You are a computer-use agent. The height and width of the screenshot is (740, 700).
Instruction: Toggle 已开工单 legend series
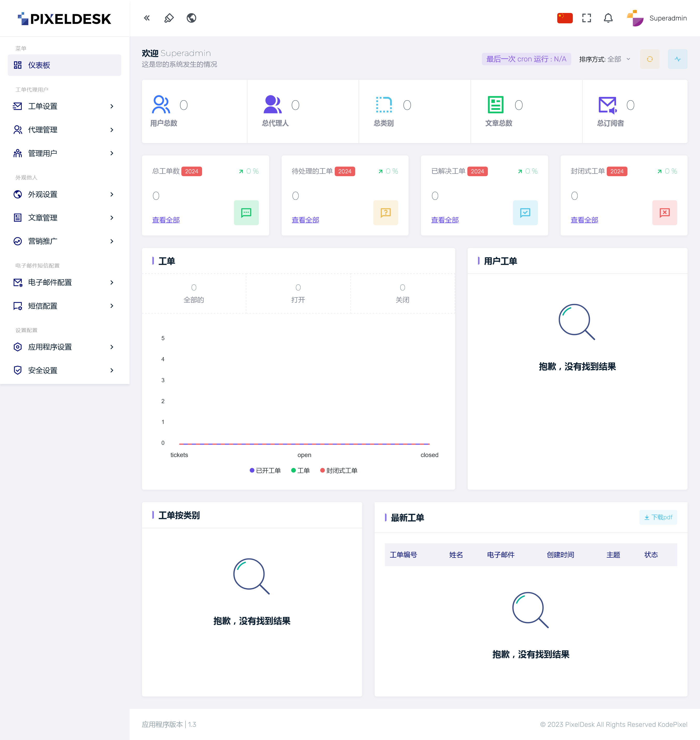[265, 471]
